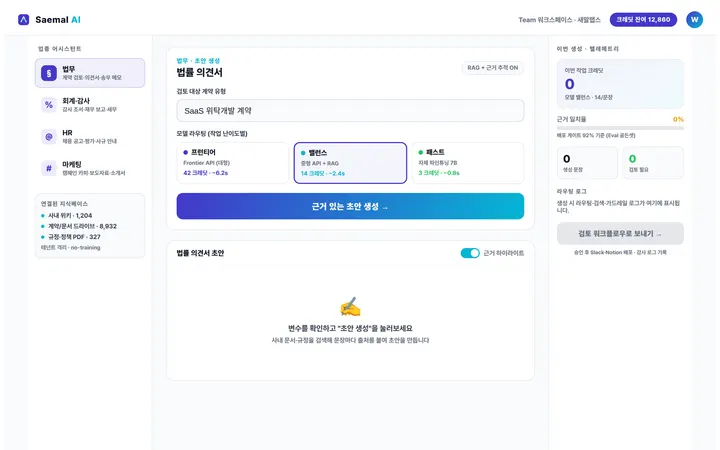Select the 회계·감사 percent icon
The width and height of the screenshot is (720, 450).
point(49,105)
